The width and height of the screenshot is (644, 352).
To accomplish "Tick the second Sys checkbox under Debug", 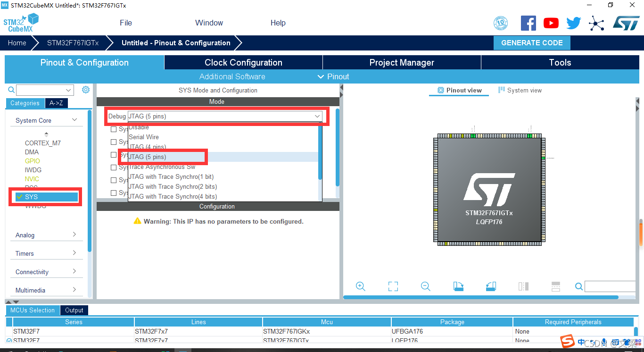I will pyautogui.click(x=114, y=142).
